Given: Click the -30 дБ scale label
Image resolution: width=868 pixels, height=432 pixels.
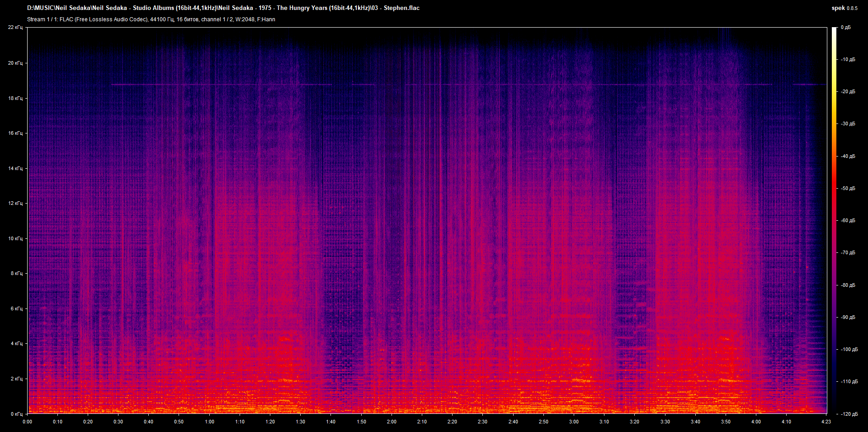Looking at the screenshot, I should pos(848,124).
